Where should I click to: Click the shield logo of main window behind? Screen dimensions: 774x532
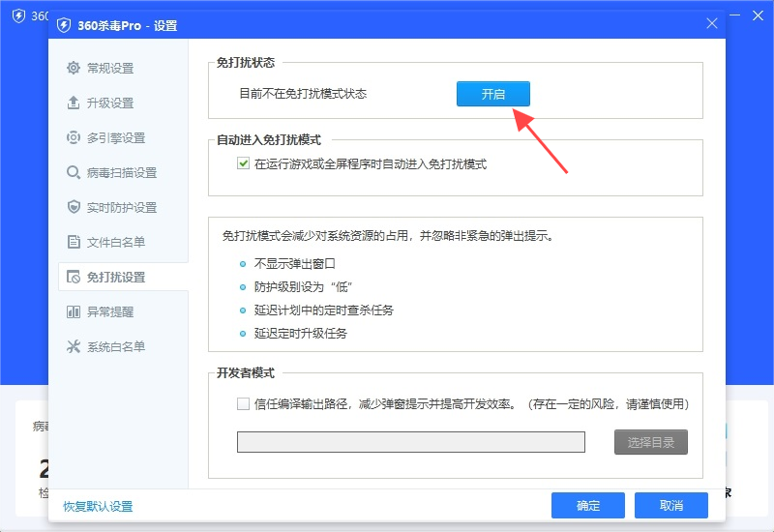point(18,15)
